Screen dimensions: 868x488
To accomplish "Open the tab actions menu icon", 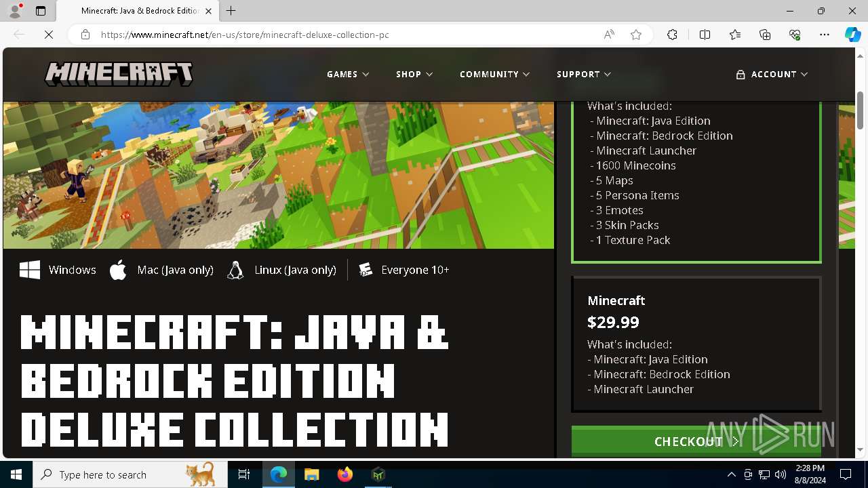I will [x=41, y=11].
